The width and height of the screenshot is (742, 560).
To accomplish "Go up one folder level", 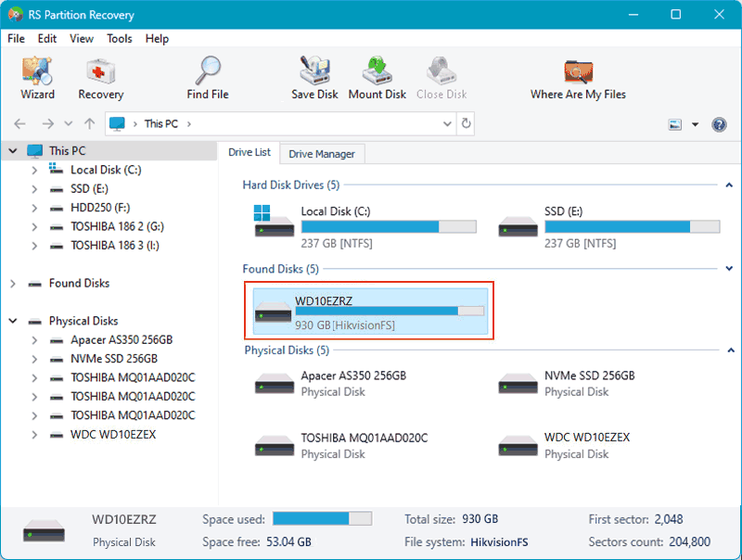I will (x=89, y=122).
